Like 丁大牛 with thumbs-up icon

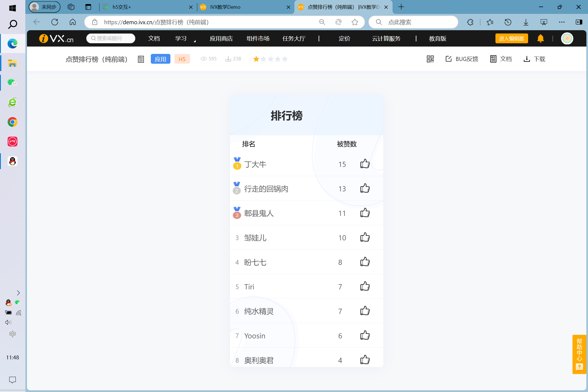click(x=365, y=164)
